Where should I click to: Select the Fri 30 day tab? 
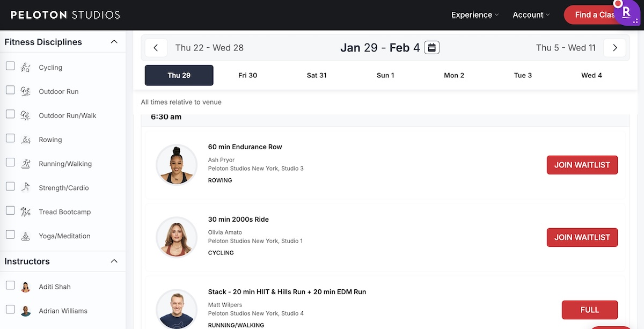pyautogui.click(x=248, y=75)
